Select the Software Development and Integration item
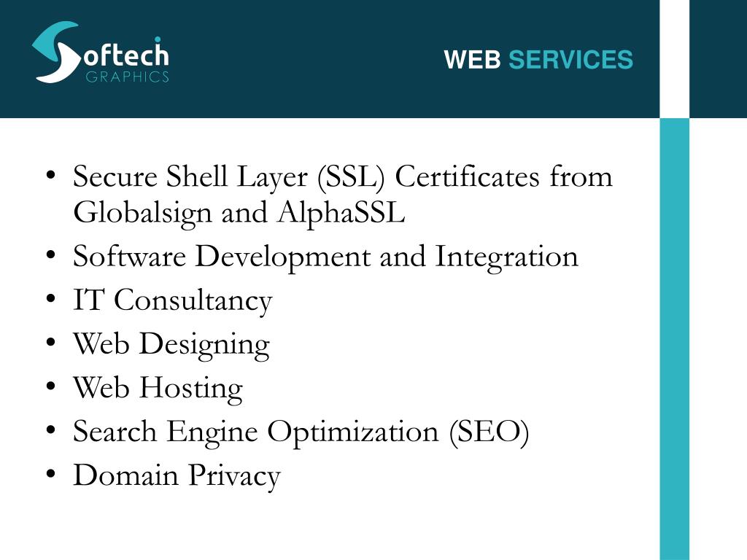747x560 pixels. coord(325,257)
